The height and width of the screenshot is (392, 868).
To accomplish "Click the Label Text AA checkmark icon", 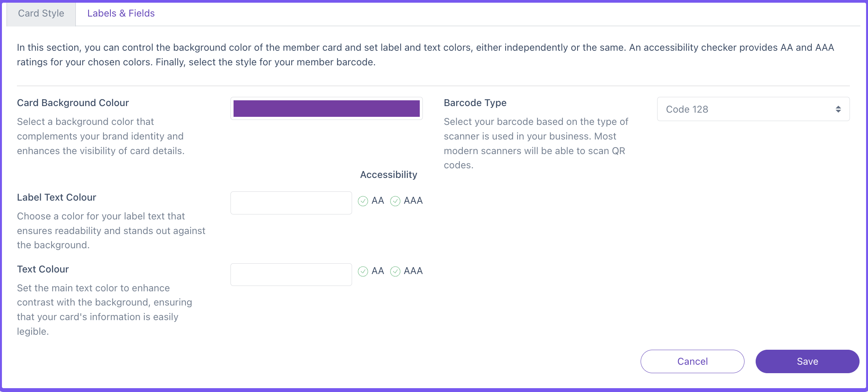I will (363, 201).
